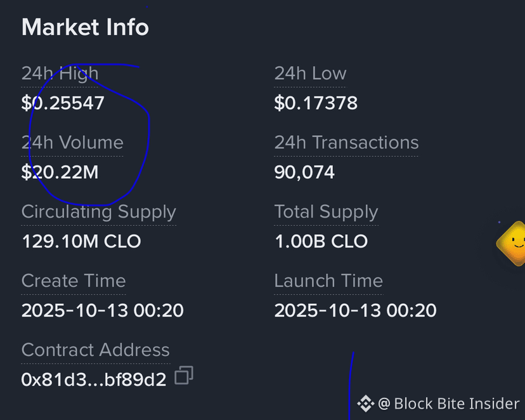
Task: Click the Binance logo in watermark
Action: click(x=365, y=404)
